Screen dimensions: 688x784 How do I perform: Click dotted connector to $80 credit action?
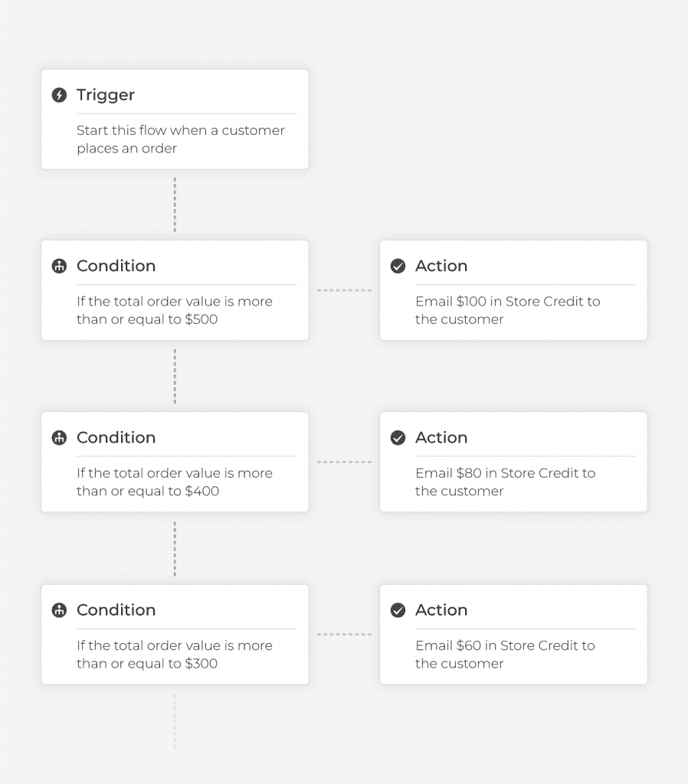click(x=344, y=462)
